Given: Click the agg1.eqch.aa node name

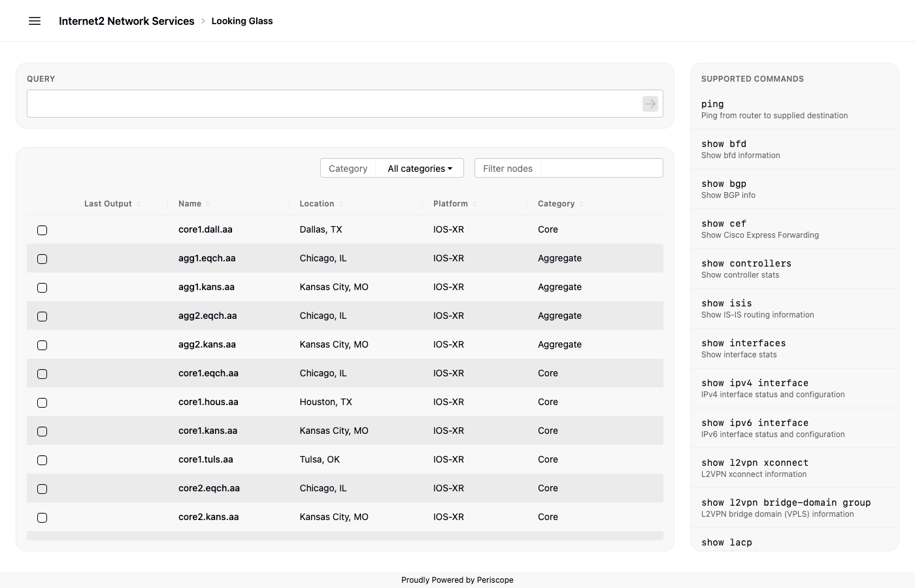Looking at the screenshot, I should point(207,259).
